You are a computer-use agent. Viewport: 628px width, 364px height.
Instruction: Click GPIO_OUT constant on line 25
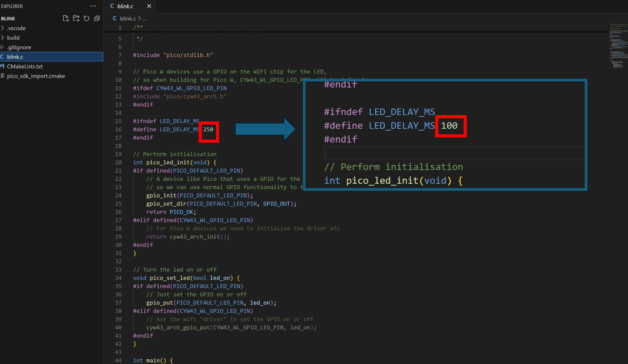(276, 204)
